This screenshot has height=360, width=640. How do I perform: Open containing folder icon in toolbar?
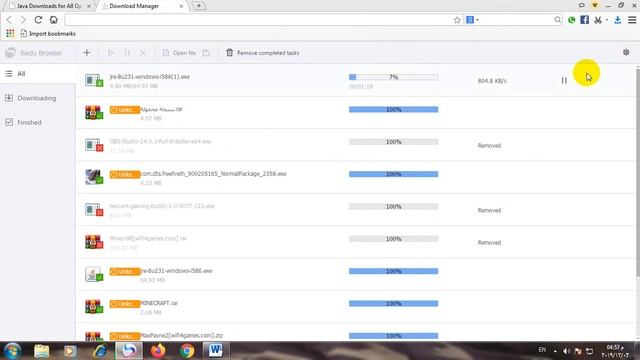(x=206, y=53)
